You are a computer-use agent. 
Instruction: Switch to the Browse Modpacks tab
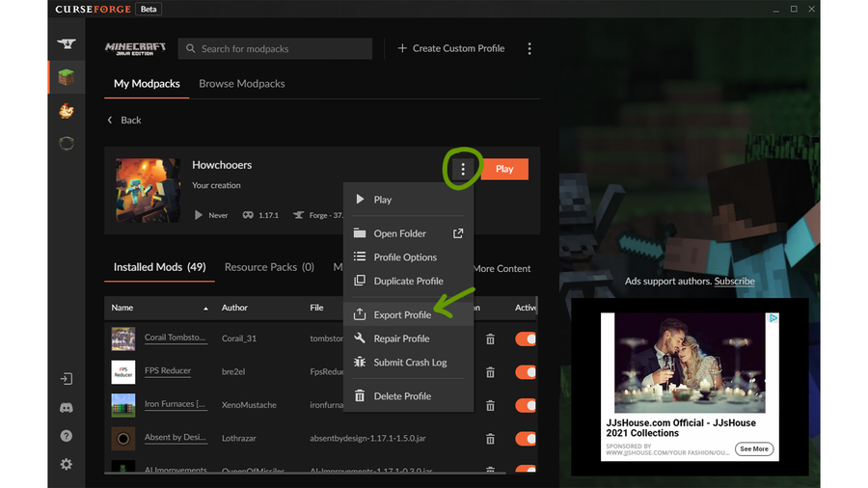pos(242,84)
